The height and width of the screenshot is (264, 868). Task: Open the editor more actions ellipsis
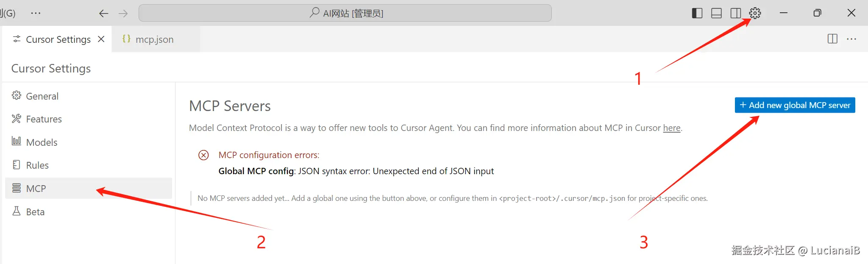coord(851,39)
